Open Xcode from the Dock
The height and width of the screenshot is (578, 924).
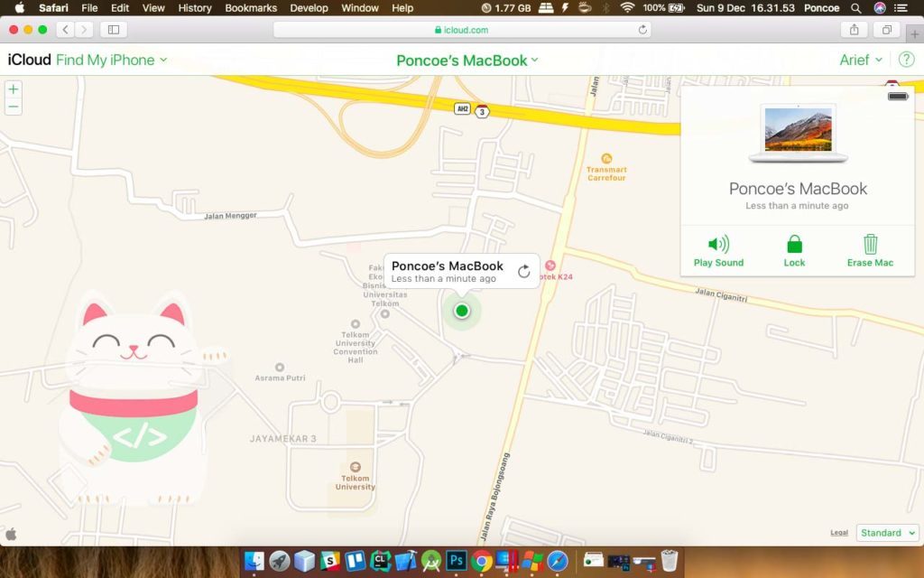(x=405, y=561)
